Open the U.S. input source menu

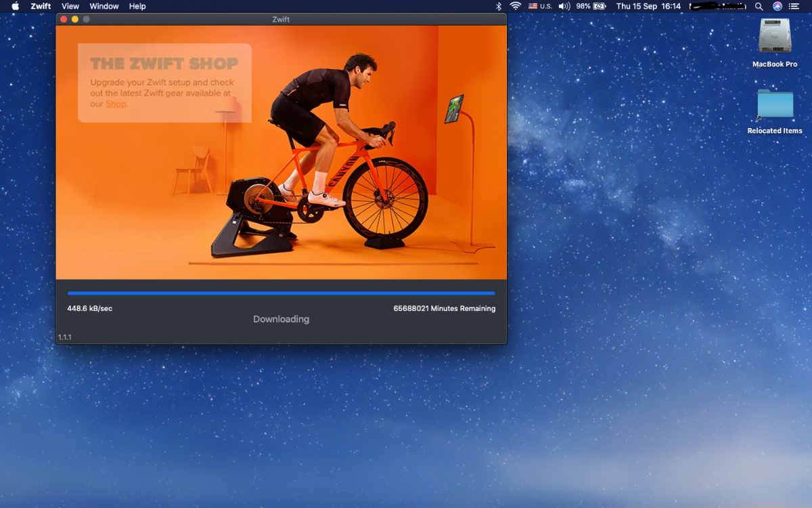pos(540,6)
